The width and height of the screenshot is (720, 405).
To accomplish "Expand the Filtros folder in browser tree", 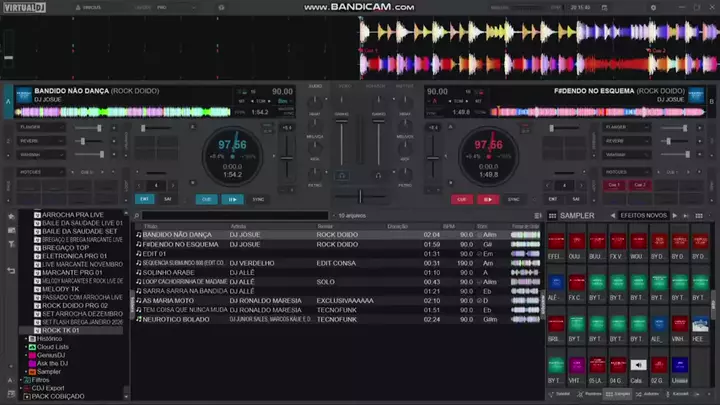I will pos(22,380).
